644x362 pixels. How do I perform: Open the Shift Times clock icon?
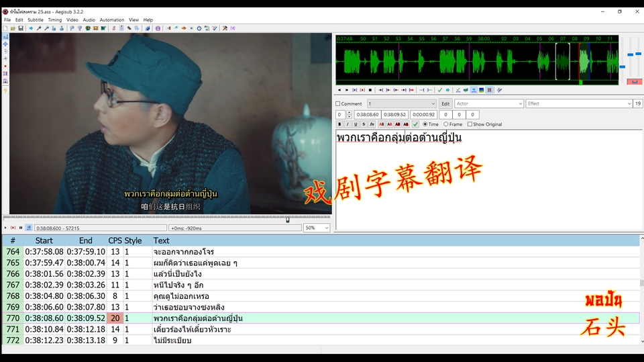pos(199,28)
